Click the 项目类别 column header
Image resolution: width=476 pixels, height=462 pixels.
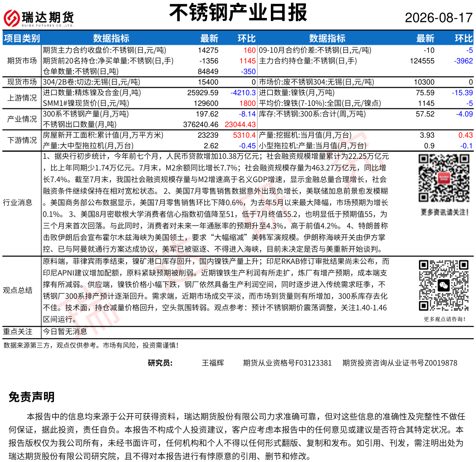[x=21, y=38]
